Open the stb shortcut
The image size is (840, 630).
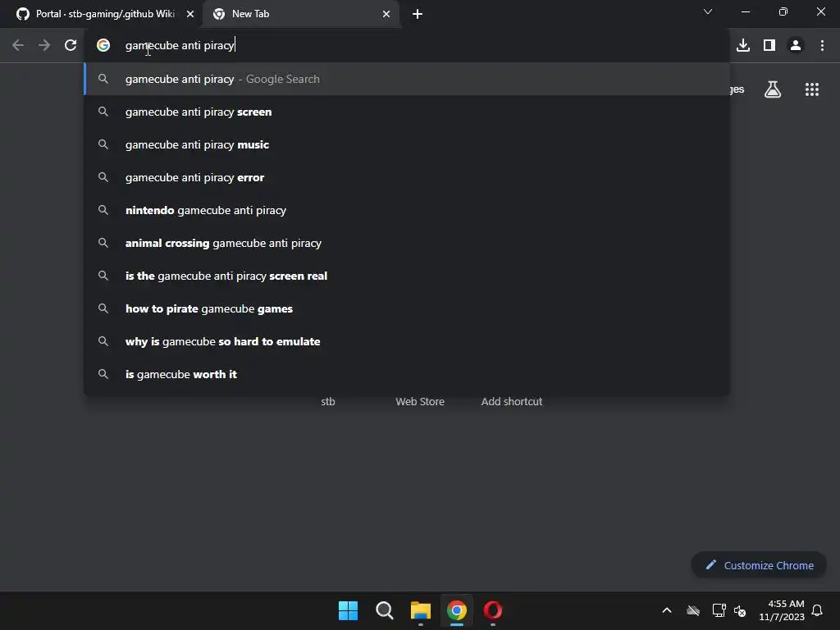(328, 402)
